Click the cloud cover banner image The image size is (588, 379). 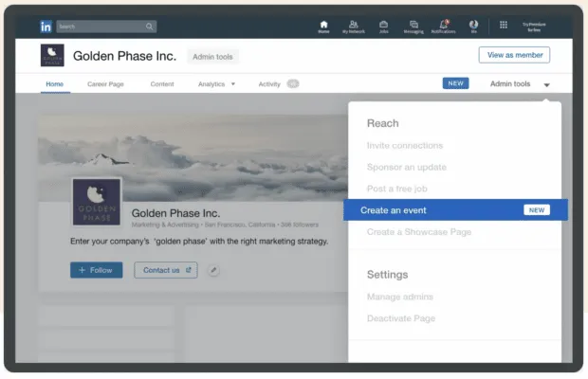pos(193,157)
